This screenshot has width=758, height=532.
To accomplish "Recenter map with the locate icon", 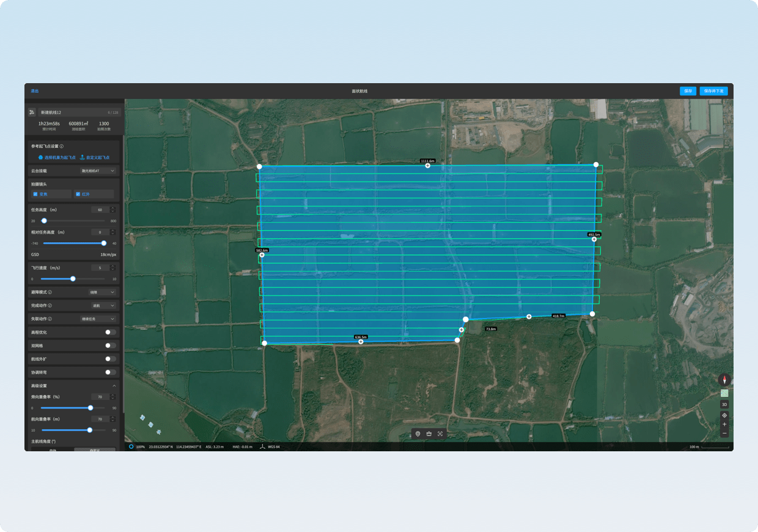I will tap(724, 415).
